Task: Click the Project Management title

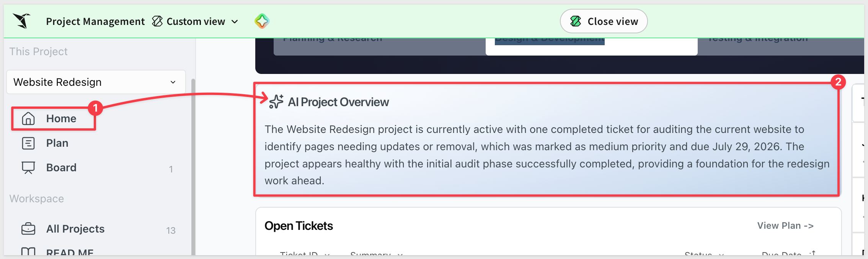Action: pos(95,21)
